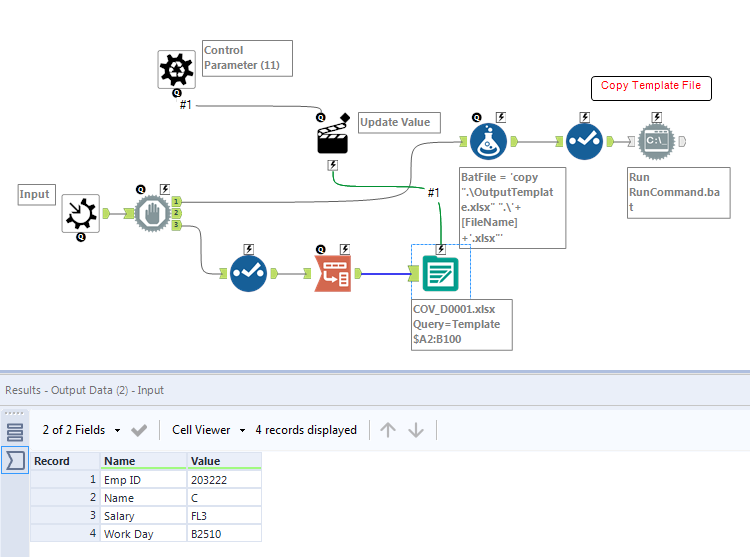The height and width of the screenshot is (557, 750).
Task: Click the apply fields checkmark icon
Action: (139, 430)
